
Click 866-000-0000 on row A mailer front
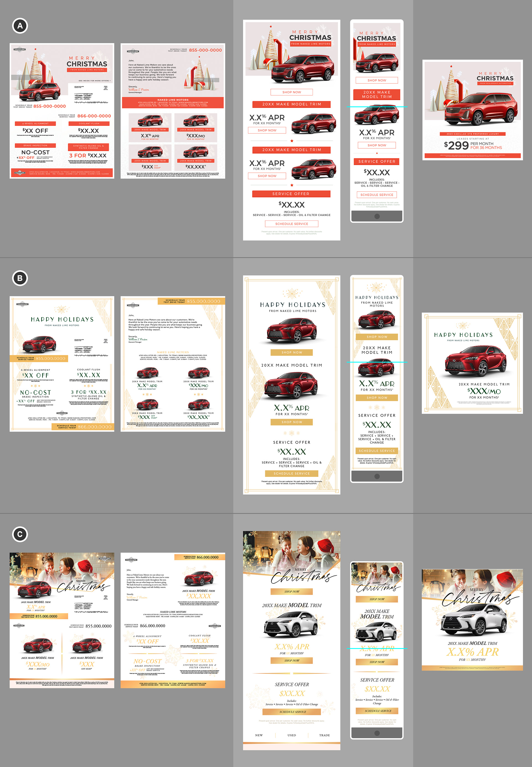[x=94, y=116]
